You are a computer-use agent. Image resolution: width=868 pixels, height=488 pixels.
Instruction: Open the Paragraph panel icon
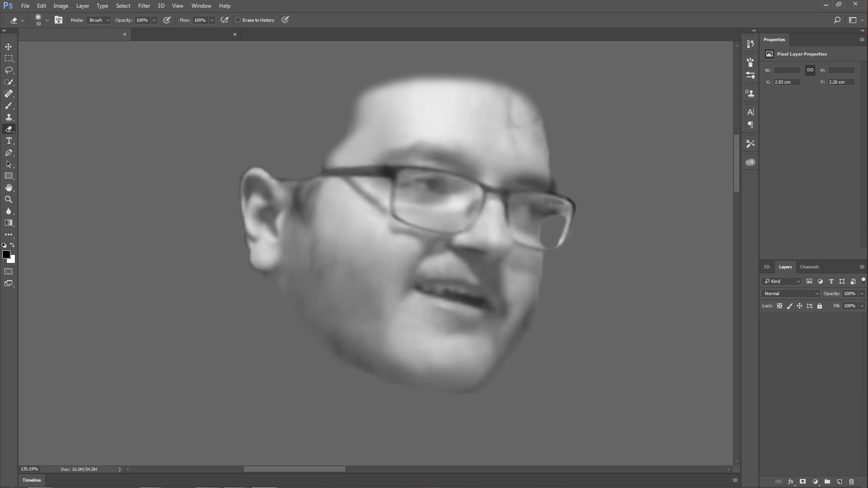point(751,125)
